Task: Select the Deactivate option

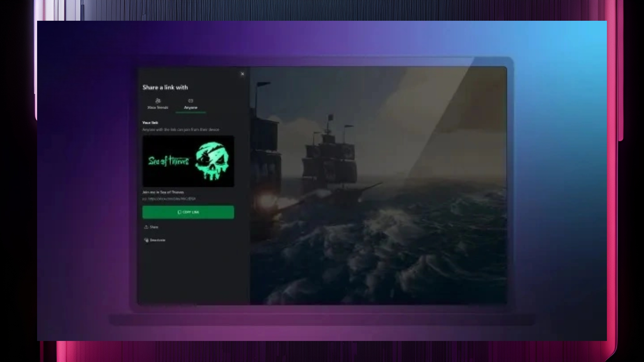Action: point(156,240)
